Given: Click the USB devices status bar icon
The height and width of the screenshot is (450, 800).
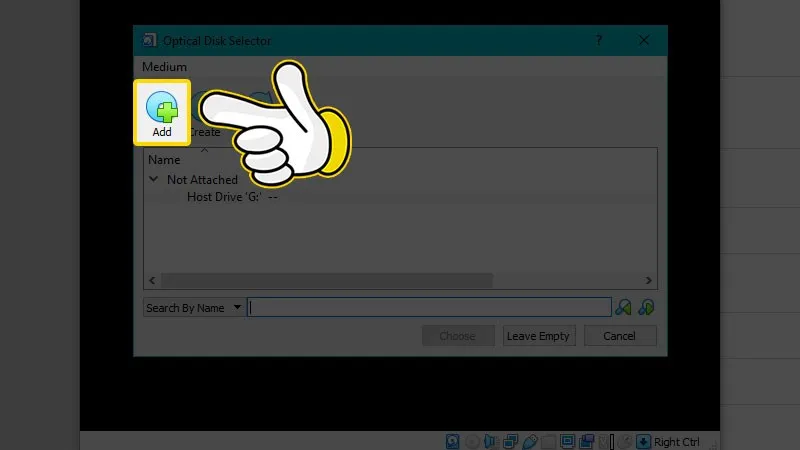Looking at the screenshot, I should tap(530, 441).
